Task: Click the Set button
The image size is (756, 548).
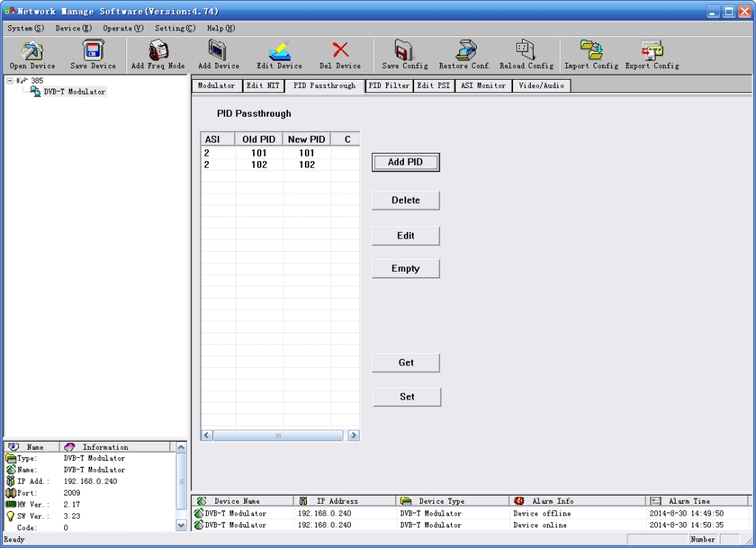Action: (407, 397)
